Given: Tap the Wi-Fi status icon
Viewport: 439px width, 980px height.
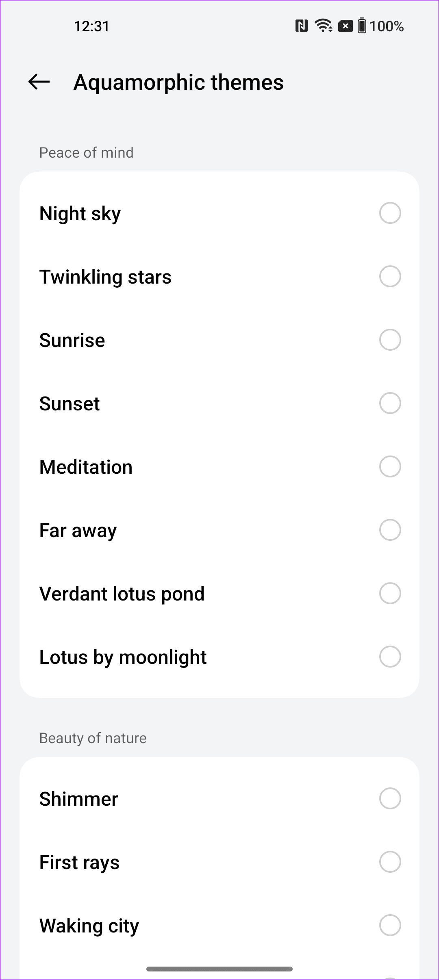Looking at the screenshot, I should click(x=324, y=26).
